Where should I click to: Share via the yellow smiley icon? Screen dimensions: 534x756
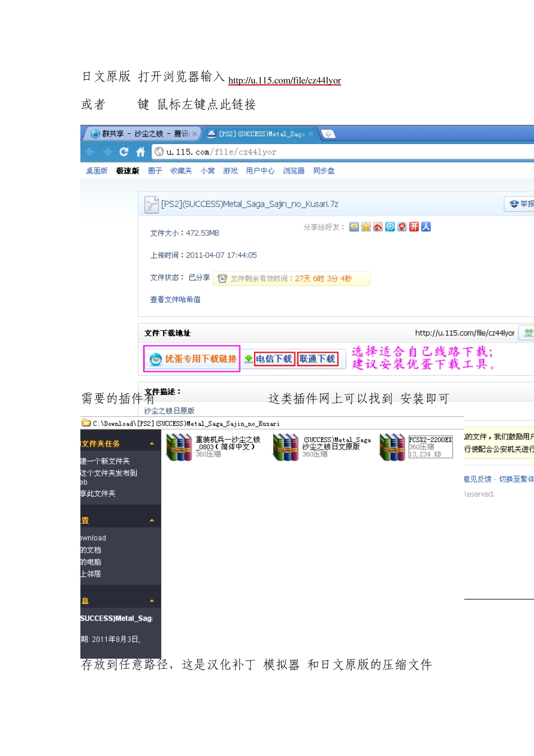point(354,227)
